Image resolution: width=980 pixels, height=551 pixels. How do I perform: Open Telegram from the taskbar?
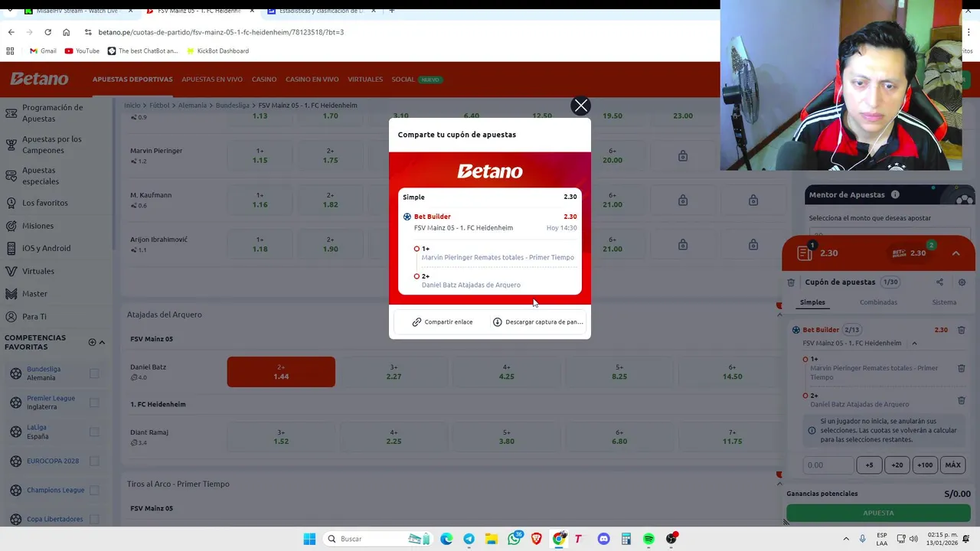coord(469,539)
